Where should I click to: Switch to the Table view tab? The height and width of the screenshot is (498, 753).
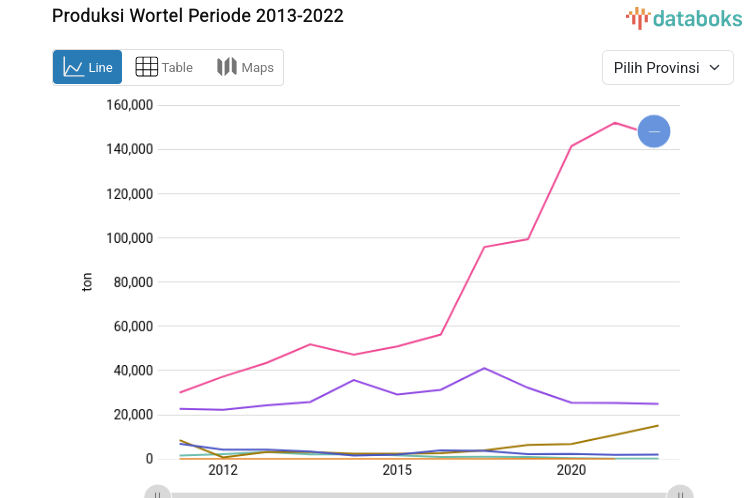[164, 67]
